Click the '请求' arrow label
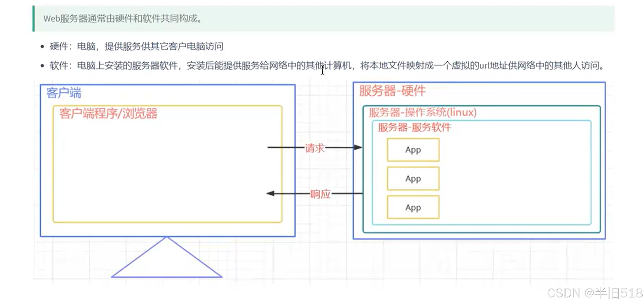This screenshot has height=304, width=644. pos(315,148)
